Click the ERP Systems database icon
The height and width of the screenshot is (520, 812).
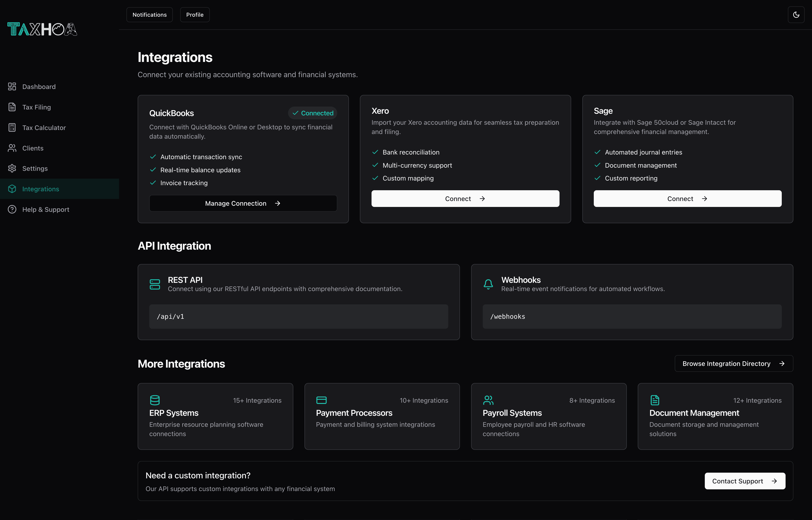click(x=155, y=400)
